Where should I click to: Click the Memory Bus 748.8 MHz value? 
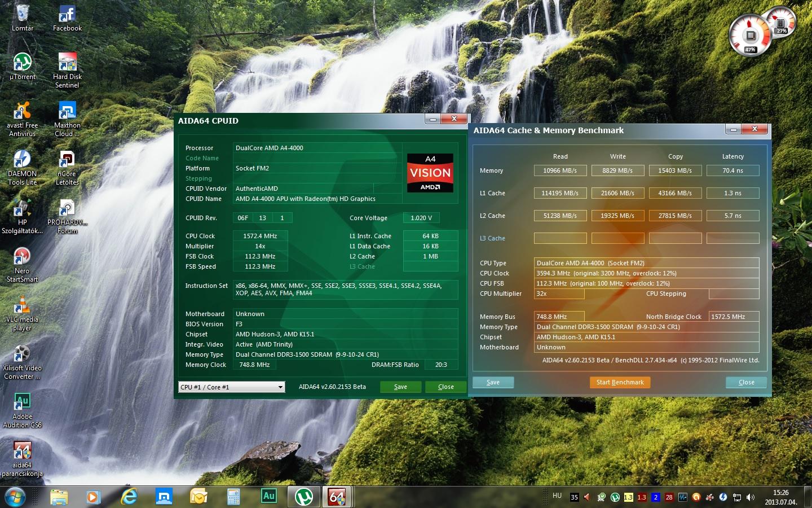click(559, 317)
